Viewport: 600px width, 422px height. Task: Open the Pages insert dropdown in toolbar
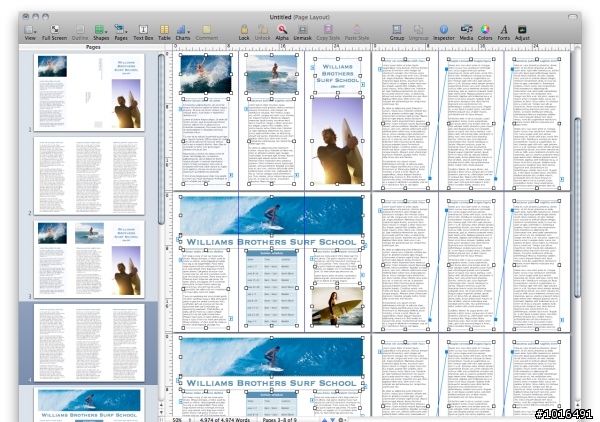click(121, 33)
